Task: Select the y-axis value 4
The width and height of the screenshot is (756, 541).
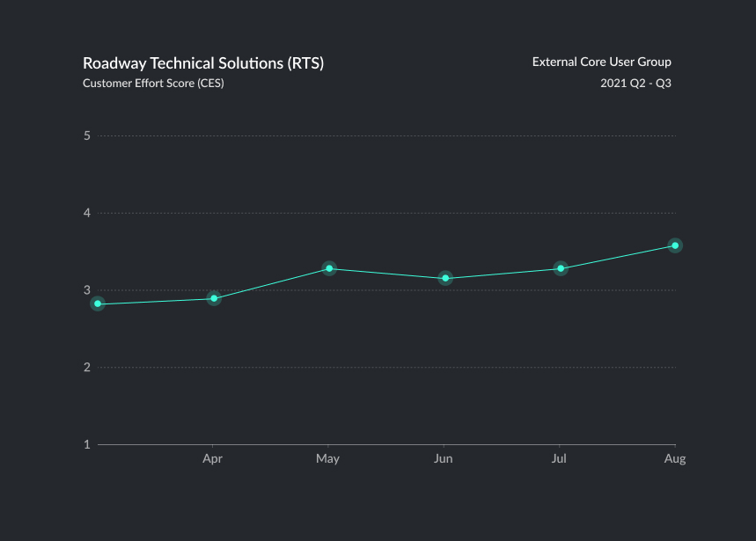Action: pyautogui.click(x=87, y=213)
